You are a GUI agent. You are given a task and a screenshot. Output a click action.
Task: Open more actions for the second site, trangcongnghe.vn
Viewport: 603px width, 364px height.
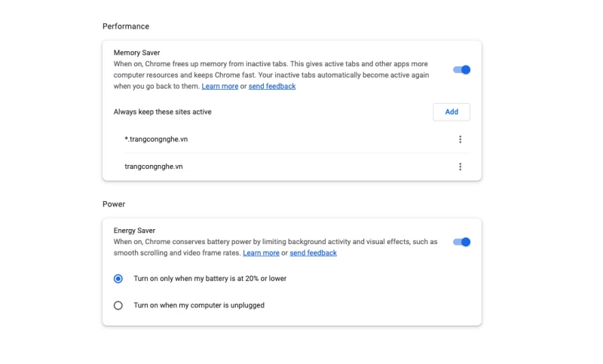click(460, 167)
